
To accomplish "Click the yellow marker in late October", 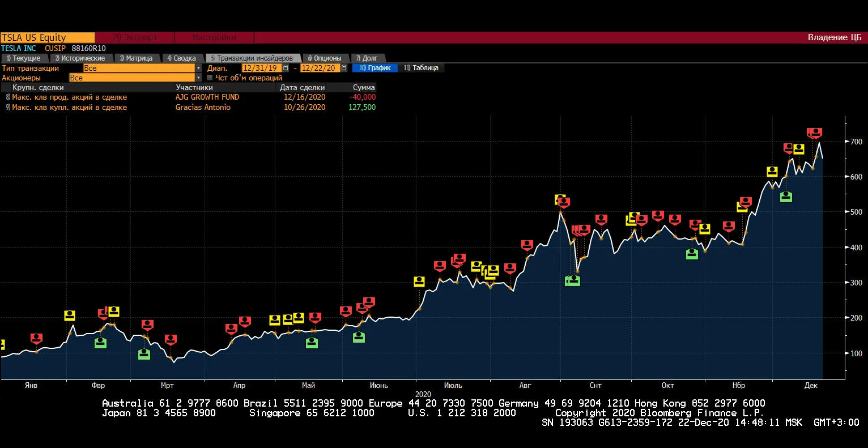I will point(704,229).
